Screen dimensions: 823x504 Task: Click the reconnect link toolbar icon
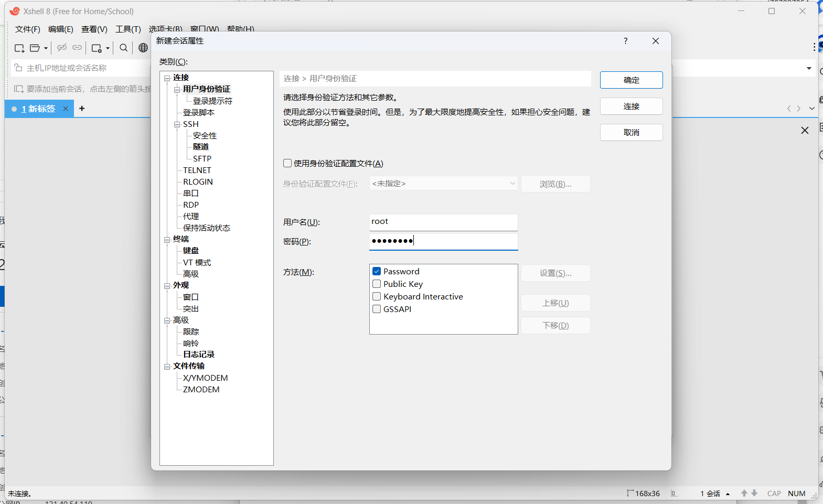coord(77,48)
